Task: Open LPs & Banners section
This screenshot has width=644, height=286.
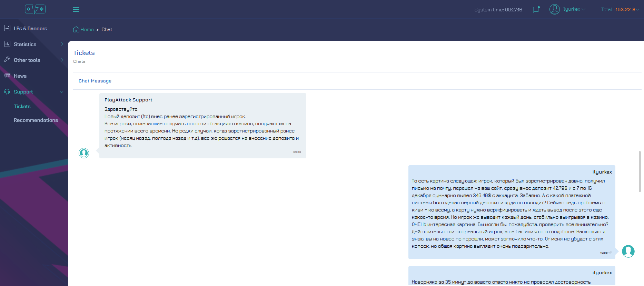Action: 30,28
